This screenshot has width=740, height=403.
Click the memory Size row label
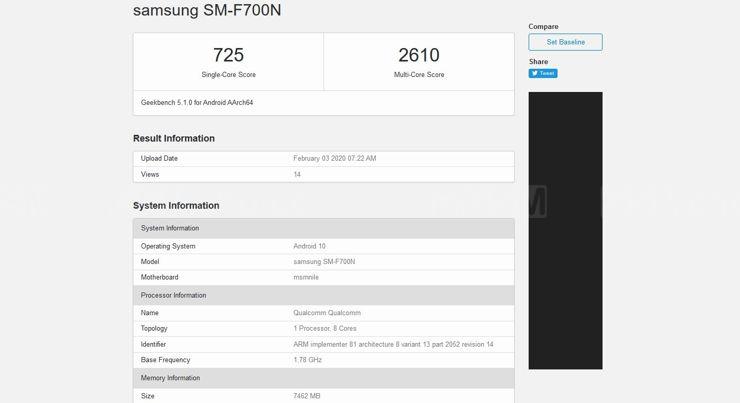point(147,396)
